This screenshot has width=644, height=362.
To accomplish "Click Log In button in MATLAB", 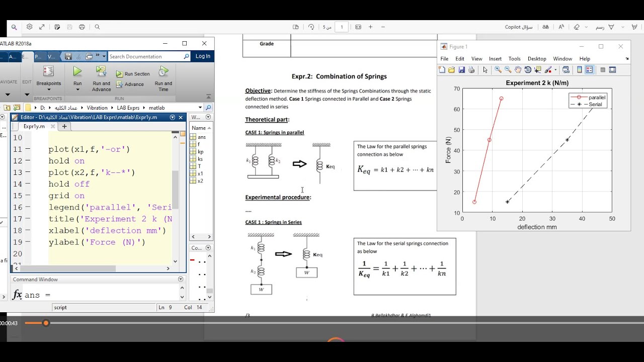I will coord(203,56).
